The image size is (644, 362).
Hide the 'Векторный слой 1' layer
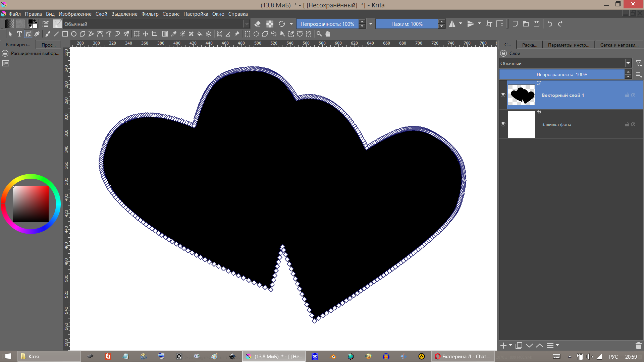point(503,95)
